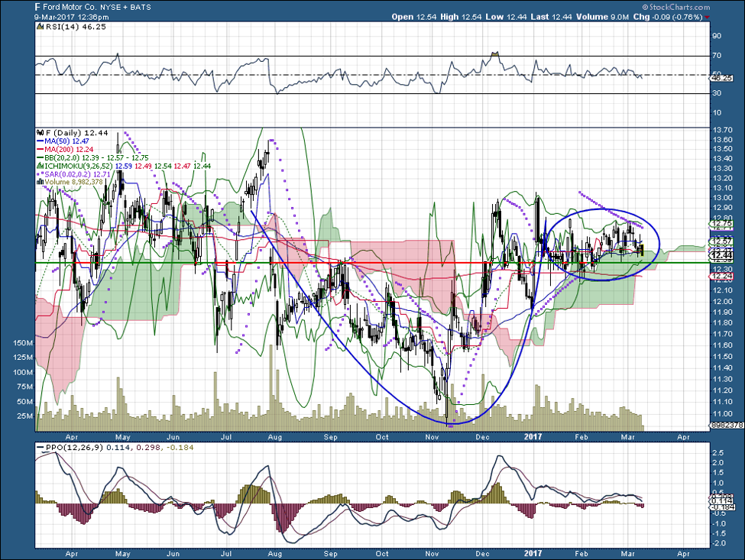Screen dimensions: 745x560
Task: Click the 150M volume axis label
Action: (x=23, y=343)
